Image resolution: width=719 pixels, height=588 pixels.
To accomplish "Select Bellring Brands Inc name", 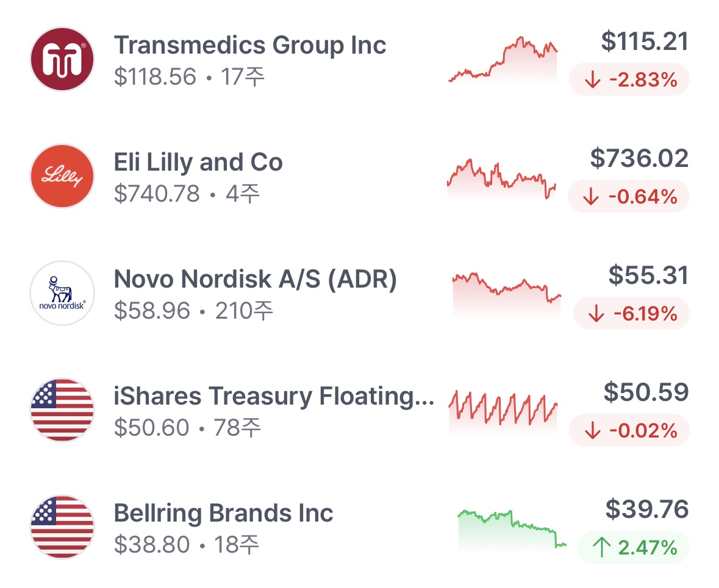I will [223, 513].
